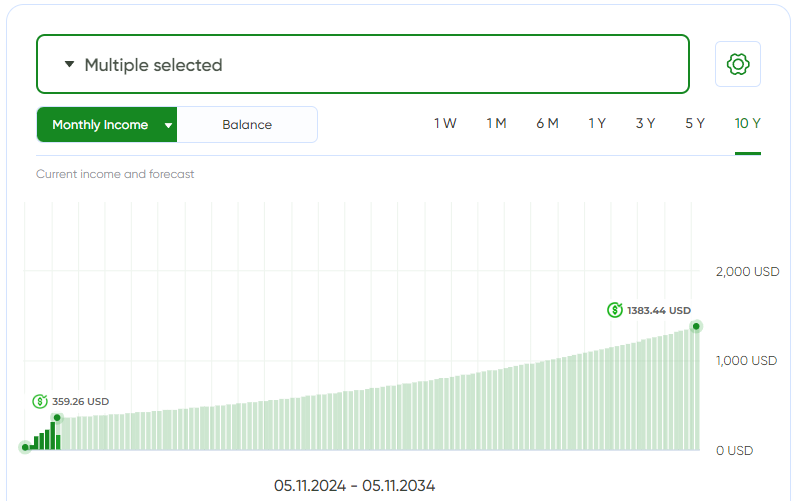This screenshot has height=501, width=797.
Task: Click the 0 USD axis label
Action: [x=734, y=451]
